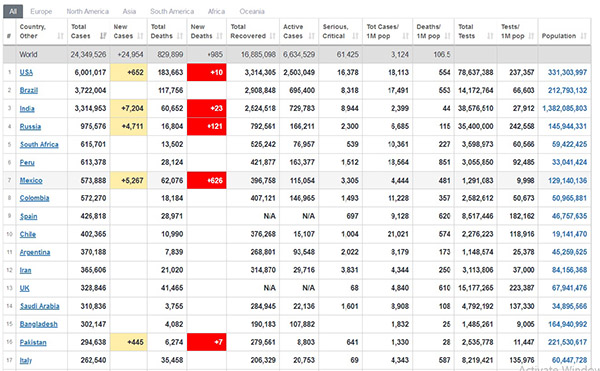Select Mexico new deaths +626 cell
Viewport: 600px width, 371px height.
[x=207, y=181]
